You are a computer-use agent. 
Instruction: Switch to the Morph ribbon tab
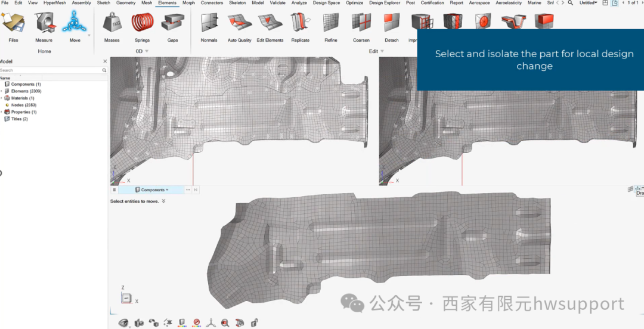[188, 3]
